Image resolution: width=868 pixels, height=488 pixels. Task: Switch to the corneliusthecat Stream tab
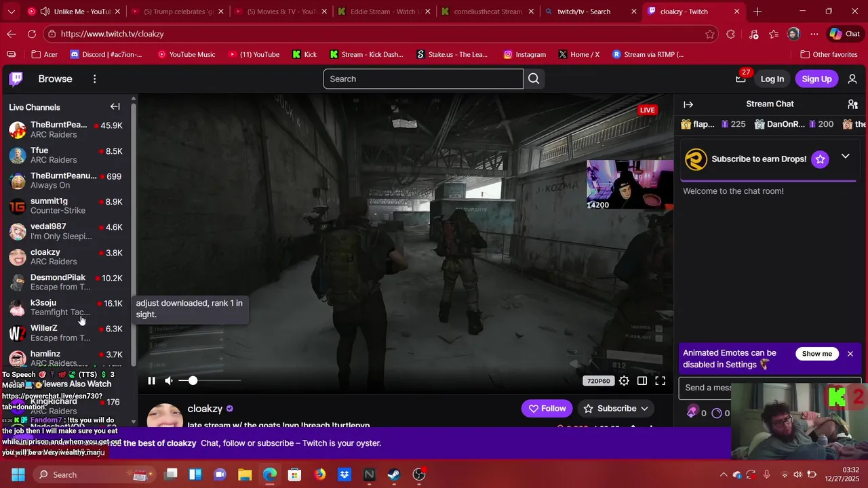coord(487,12)
